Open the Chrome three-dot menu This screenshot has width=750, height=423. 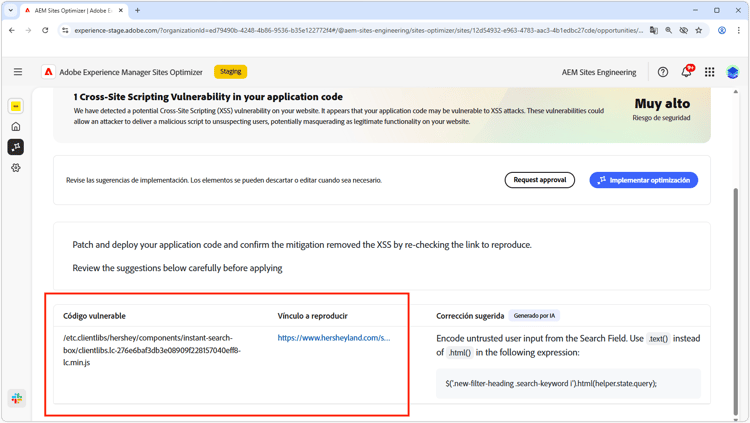click(x=739, y=30)
